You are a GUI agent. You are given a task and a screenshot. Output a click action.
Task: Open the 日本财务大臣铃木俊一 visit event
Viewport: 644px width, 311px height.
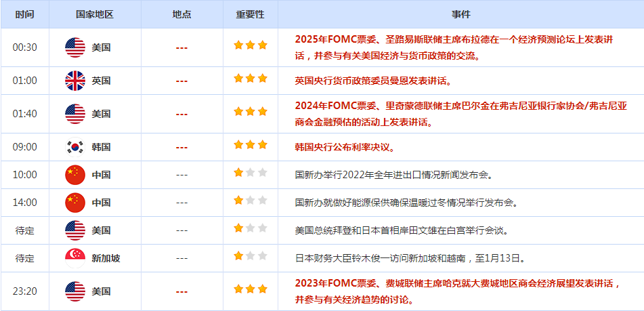pyautogui.click(x=410, y=258)
